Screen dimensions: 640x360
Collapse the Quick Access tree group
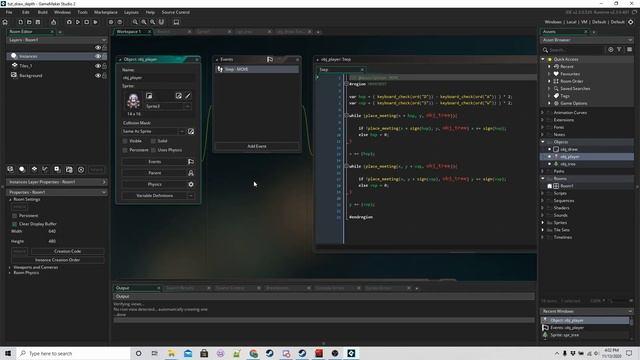[x=543, y=59]
